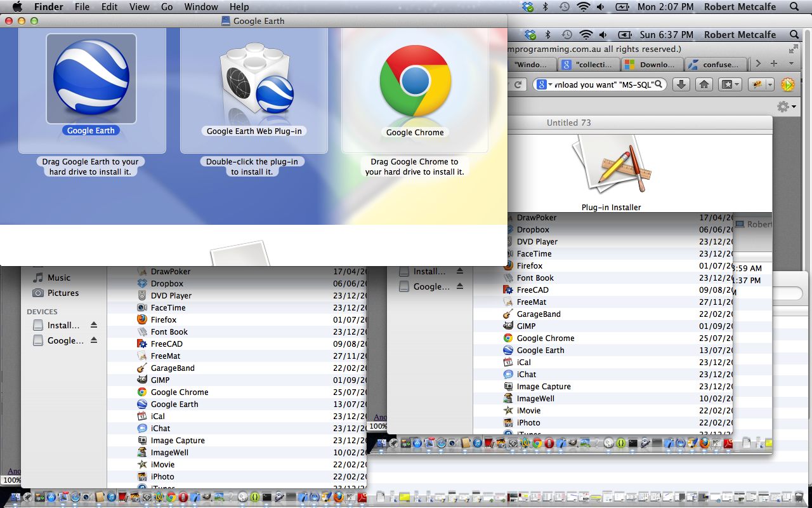Click the browser reload page button

click(518, 84)
